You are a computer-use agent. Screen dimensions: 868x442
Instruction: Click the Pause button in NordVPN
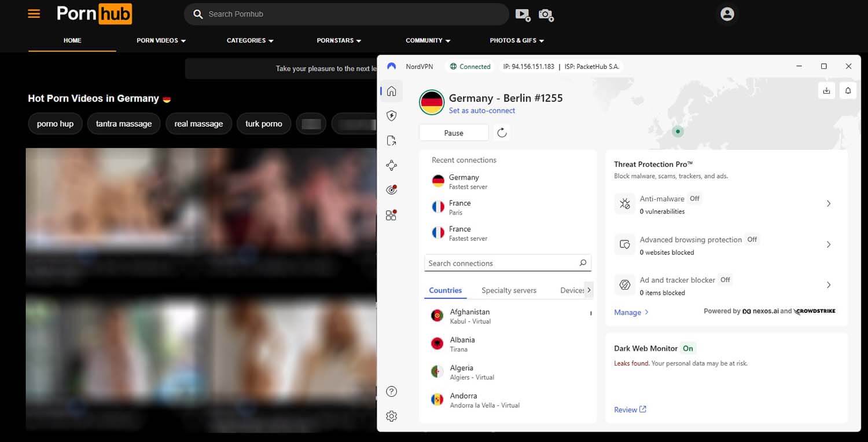[x=454, y=133]
